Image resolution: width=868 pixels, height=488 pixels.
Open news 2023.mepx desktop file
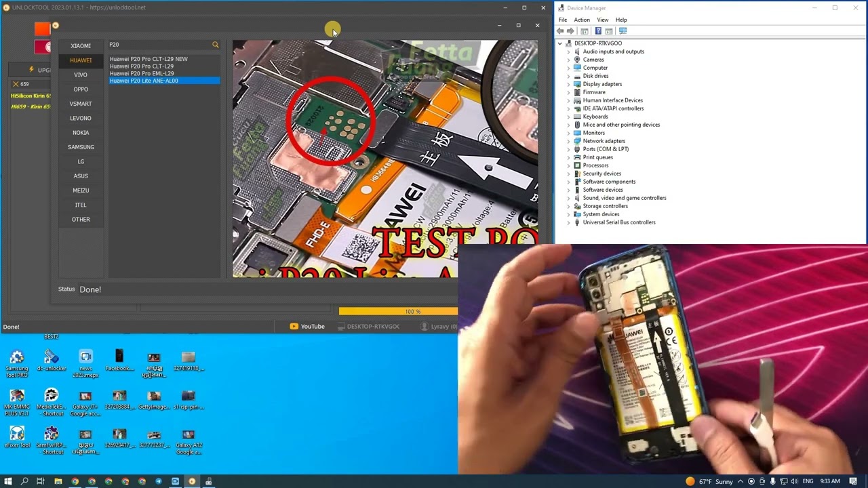[x=85, y=364]
